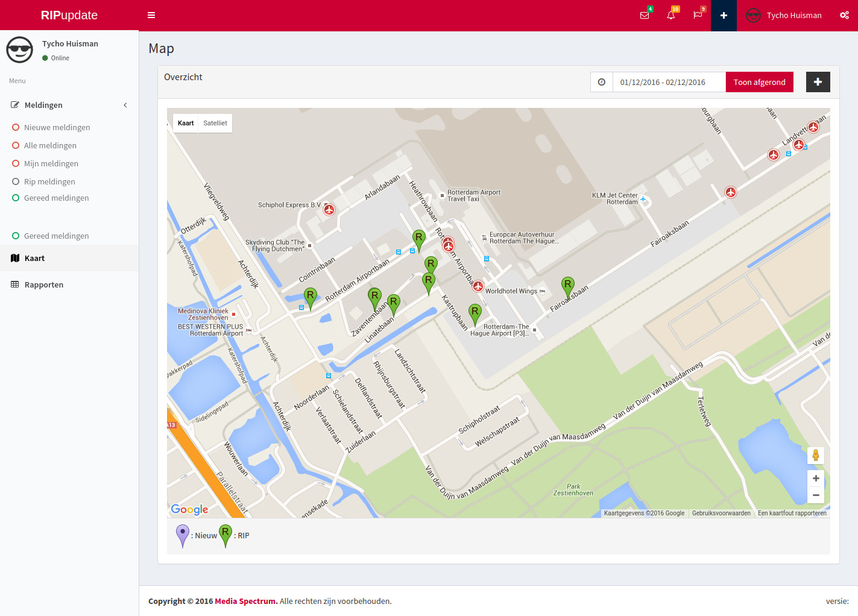Go to Rip meldingen
This screenshot has height=616, width=858.
pos(49,181)
